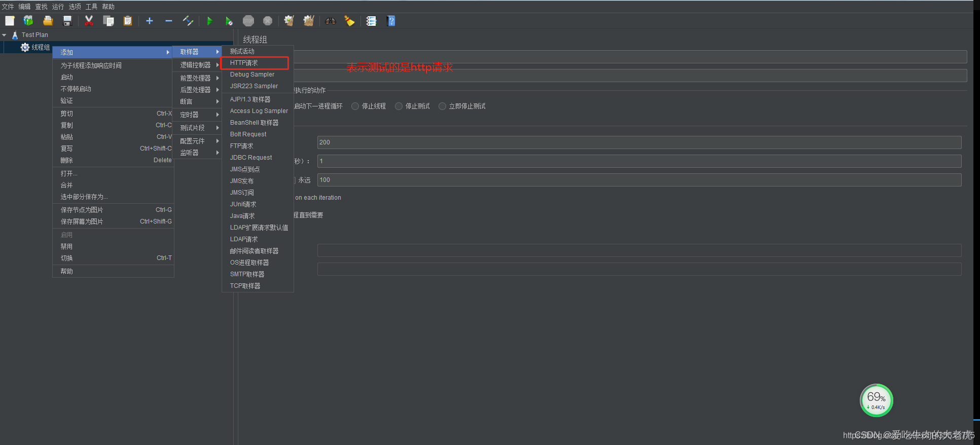
Task: Select 为子线程添加响应时间 in context menu
Action: click(x=113, y=65)
